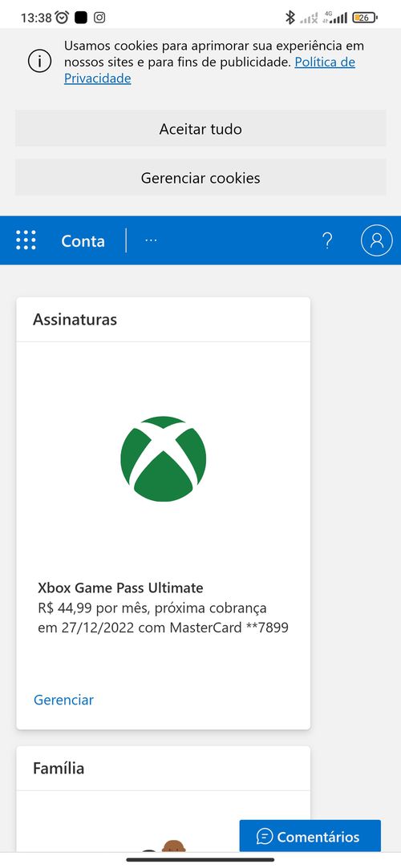Screen dimensions: 401x868
Task: Click the chat bubble icon in Comentários
Action: pos(265,837)
